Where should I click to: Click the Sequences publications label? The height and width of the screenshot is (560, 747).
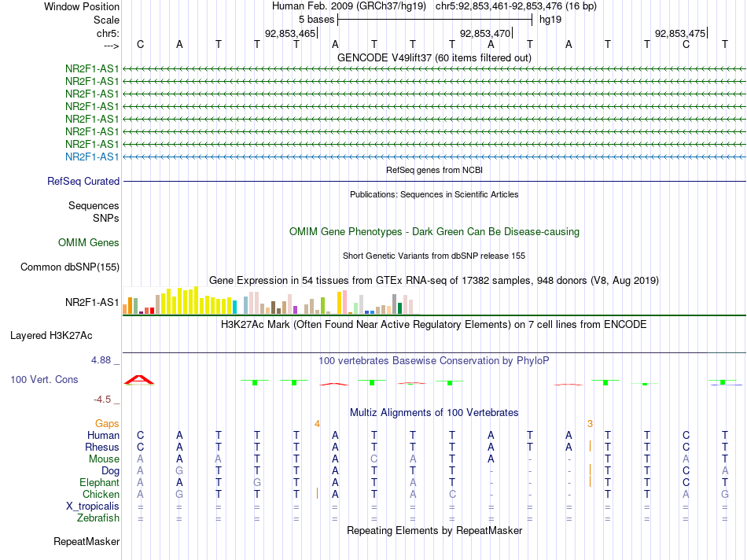(x=94, y=205)
